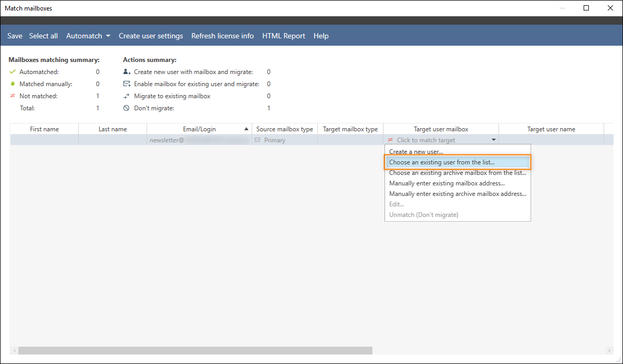
Task: Pick 'Manually enter existing archive mailbox address...'
Action: click(458, 194)
